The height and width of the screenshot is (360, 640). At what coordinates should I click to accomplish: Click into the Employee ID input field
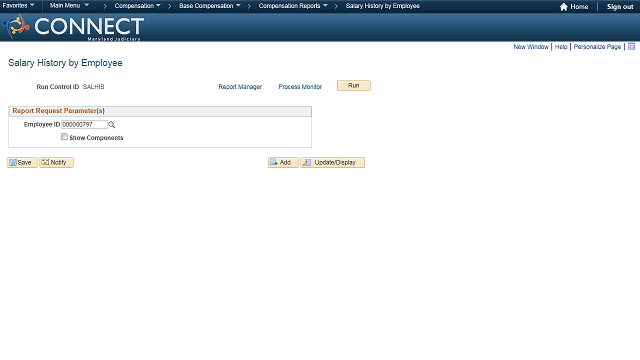point(84,124)
